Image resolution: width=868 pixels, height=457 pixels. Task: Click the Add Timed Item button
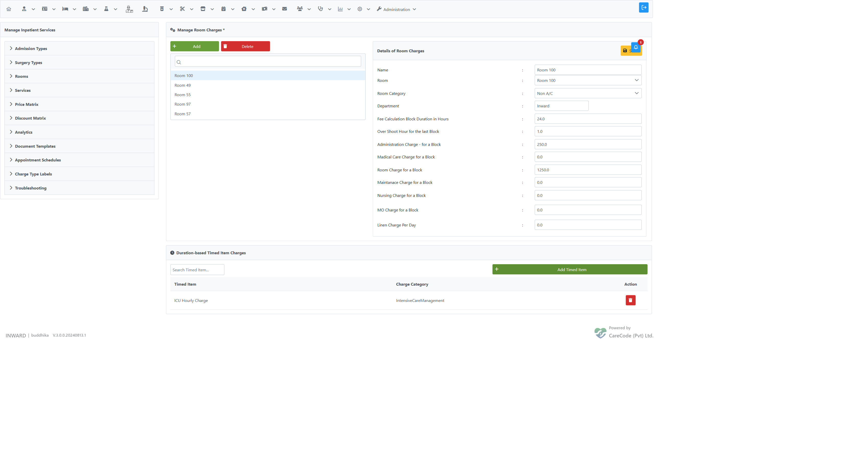point(570,269)
